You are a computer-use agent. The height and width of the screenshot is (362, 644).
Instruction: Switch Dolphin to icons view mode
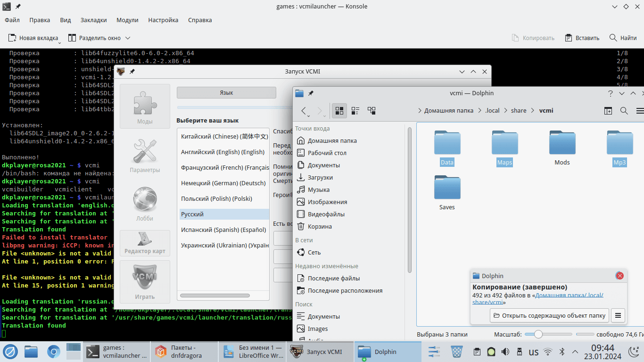tap(339, 111)
